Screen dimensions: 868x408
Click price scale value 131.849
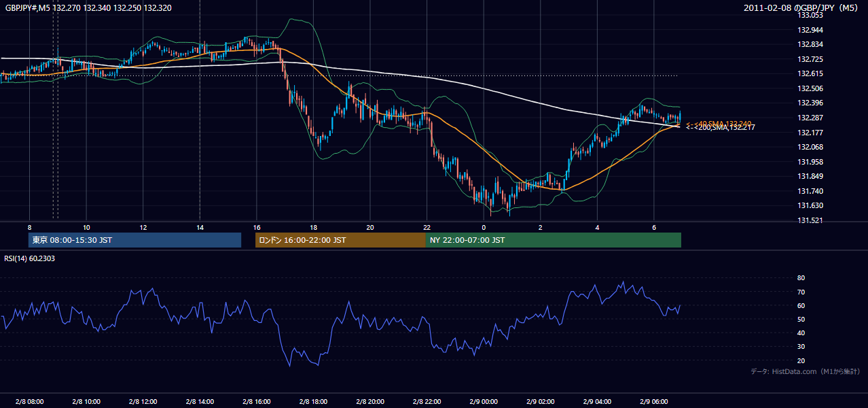pyautogui.click(x=810, y=176)
